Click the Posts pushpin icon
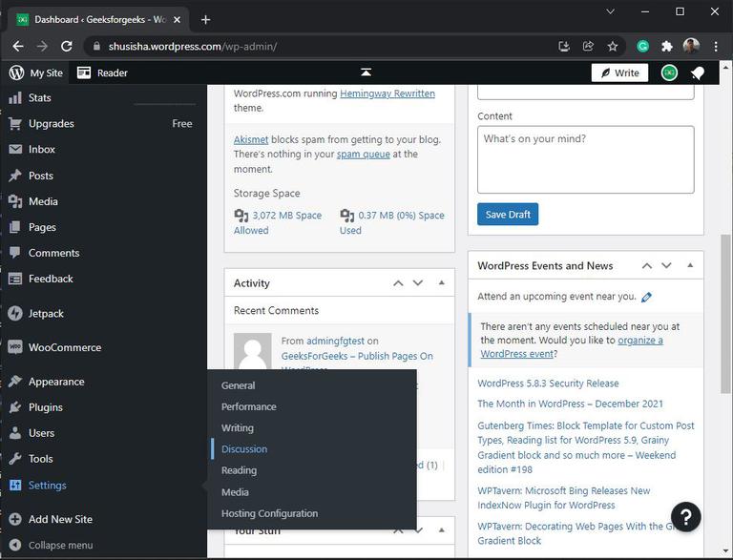The height and width of the screenshot is (560, 733). (15, 176)
